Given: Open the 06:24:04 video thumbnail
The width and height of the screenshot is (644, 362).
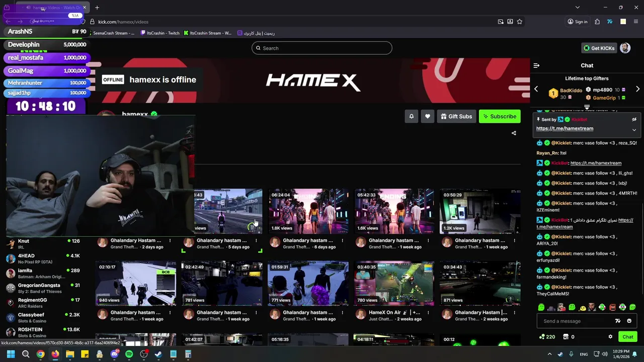Looking at the screenshot, I should pyautogui.click(x=308, y=211).
